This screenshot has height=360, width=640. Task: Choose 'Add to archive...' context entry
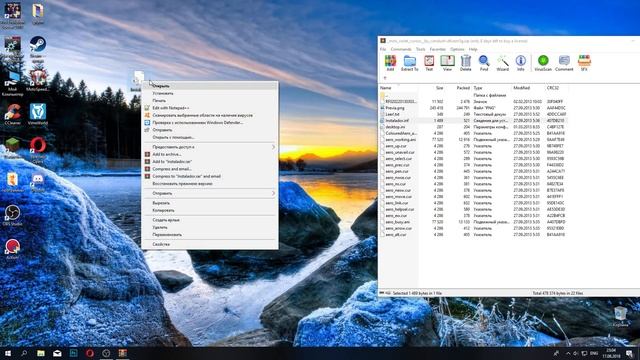(210, 154)
